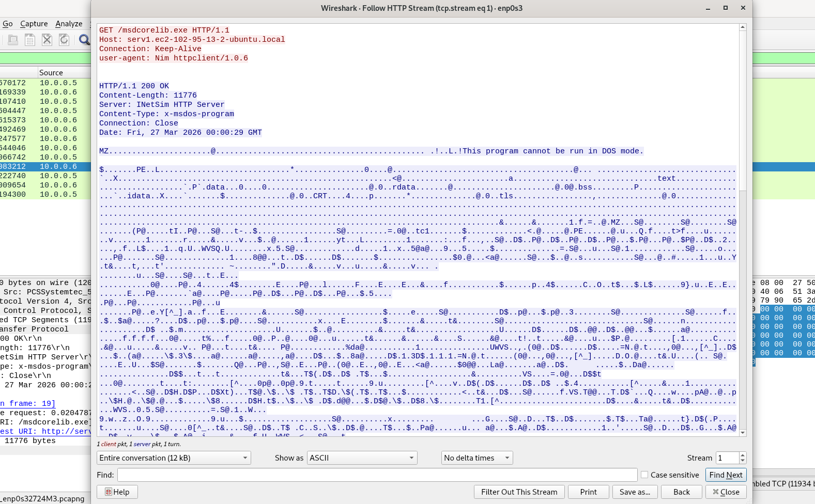Click the Find Next button
815x504 pixels.
coord(726,475)
